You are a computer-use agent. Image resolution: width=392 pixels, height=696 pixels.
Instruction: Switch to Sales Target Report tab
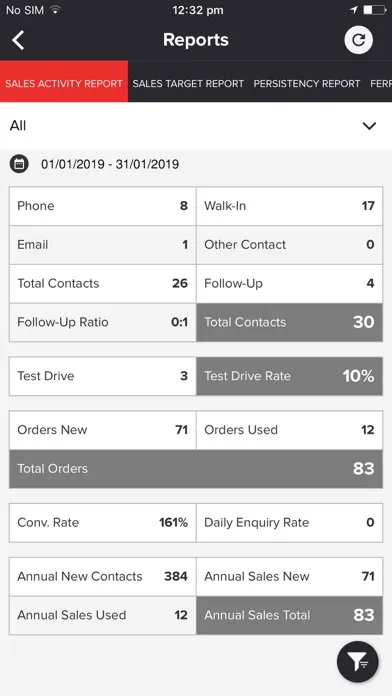tap(188, 83)
